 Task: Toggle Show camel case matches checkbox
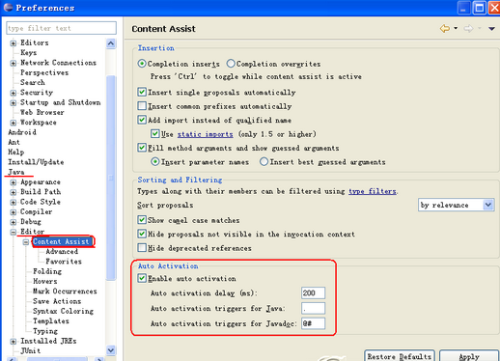click(x=142, y=220)
